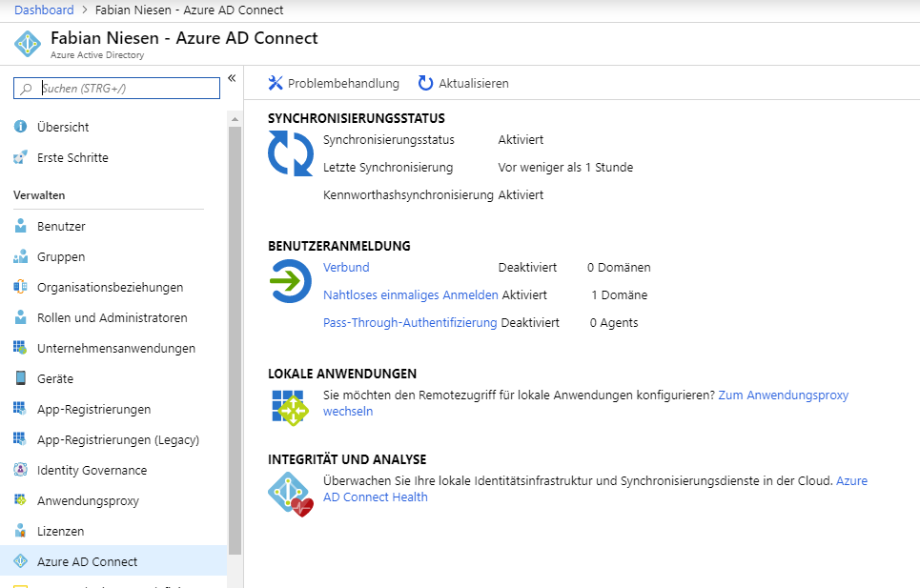
Task: Focus the Suchen (STRG+/) search field
Action: click(116, 89)
